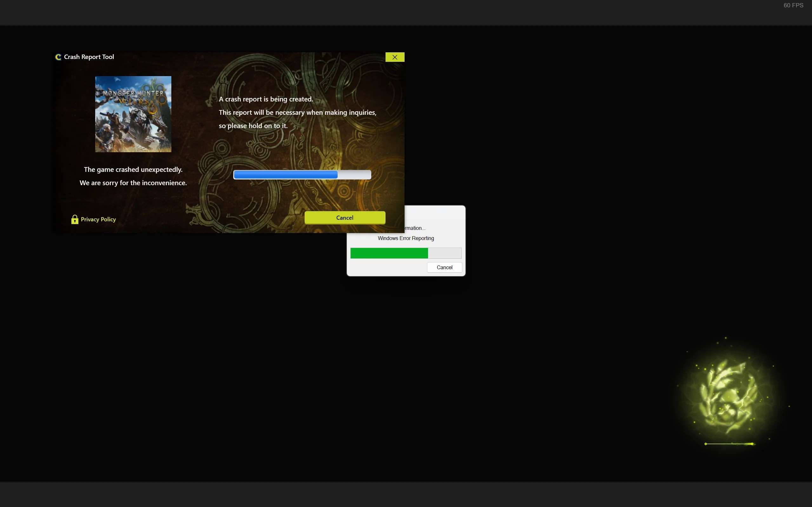
Task: Click the yellow lock icon
Action: pos(75,219)
